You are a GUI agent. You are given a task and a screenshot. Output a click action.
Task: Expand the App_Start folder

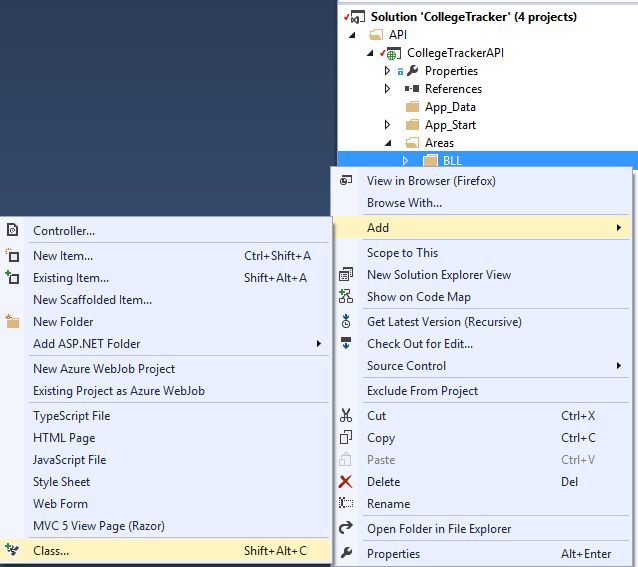tap(387, 124)
